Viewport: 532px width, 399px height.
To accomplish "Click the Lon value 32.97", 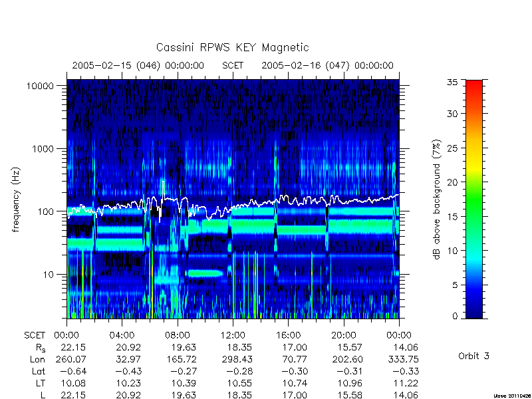I will point(128,359).
